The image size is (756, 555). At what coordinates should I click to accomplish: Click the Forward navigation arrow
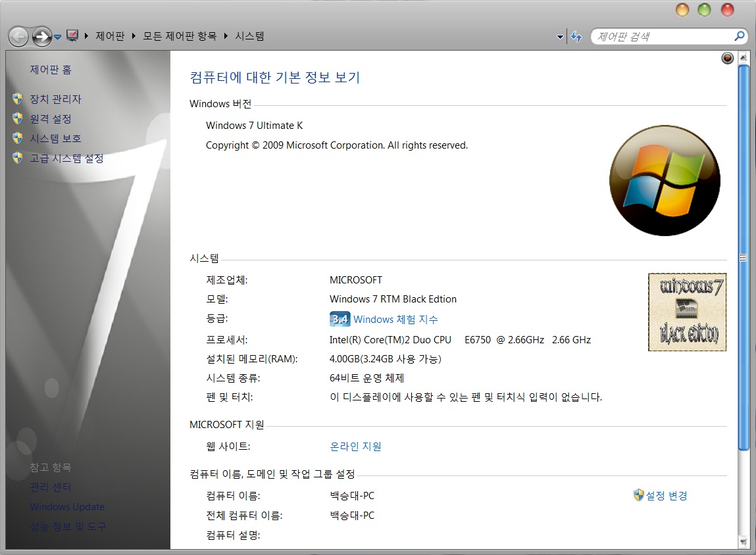[42, 36]
